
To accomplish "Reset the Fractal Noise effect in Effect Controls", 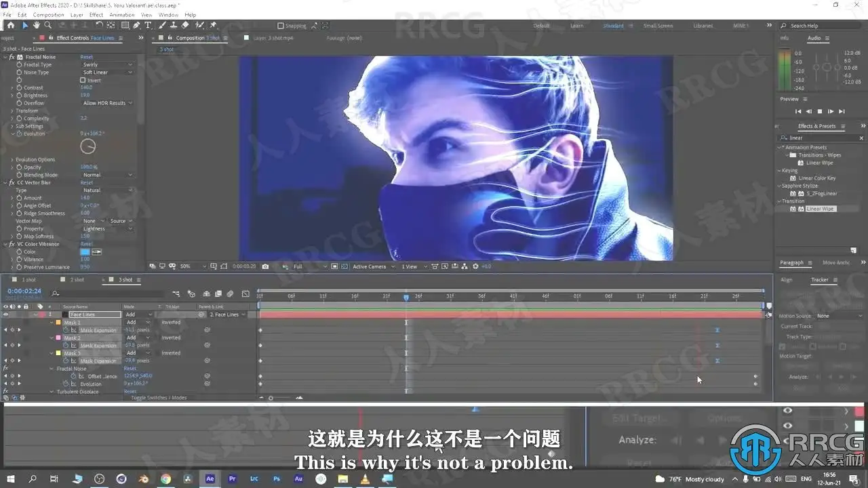I will click(87, 57).
